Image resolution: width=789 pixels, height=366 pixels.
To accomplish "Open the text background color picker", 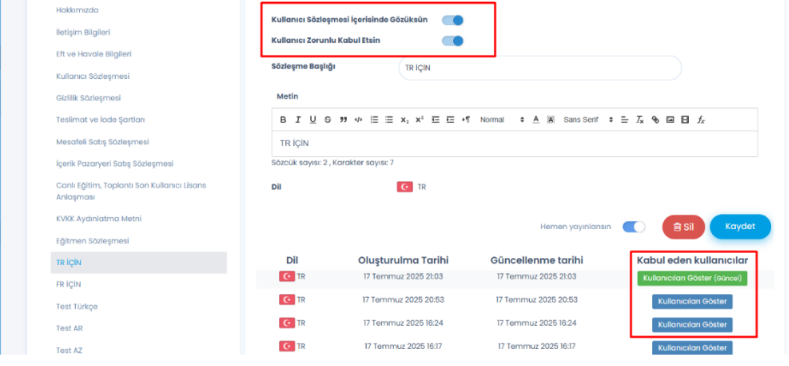I will click(x=551, y=120).
